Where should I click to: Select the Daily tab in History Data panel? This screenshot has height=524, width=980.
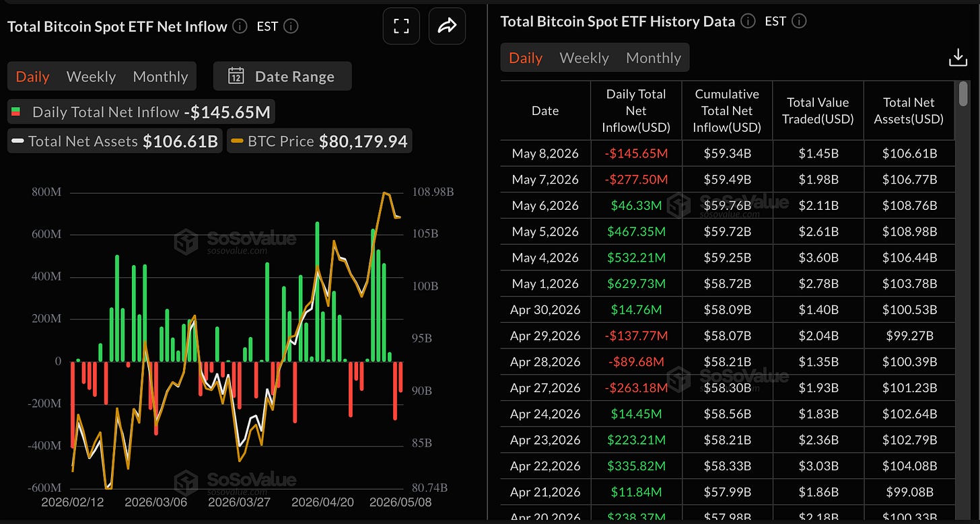click(526, 58)
